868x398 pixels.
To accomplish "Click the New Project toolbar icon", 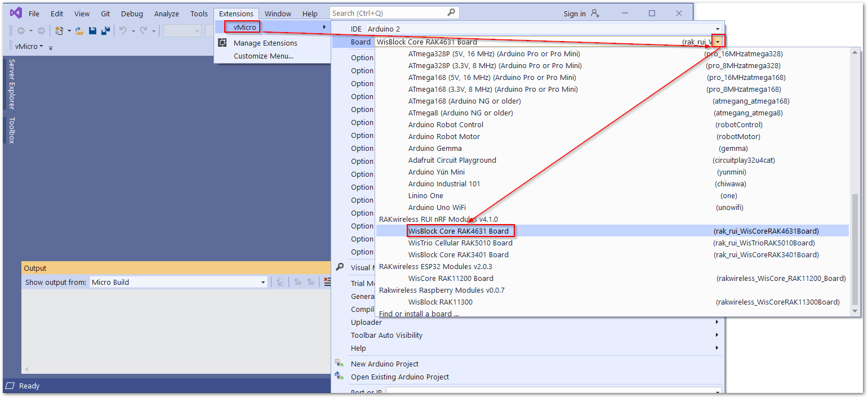I will (59, 31).
